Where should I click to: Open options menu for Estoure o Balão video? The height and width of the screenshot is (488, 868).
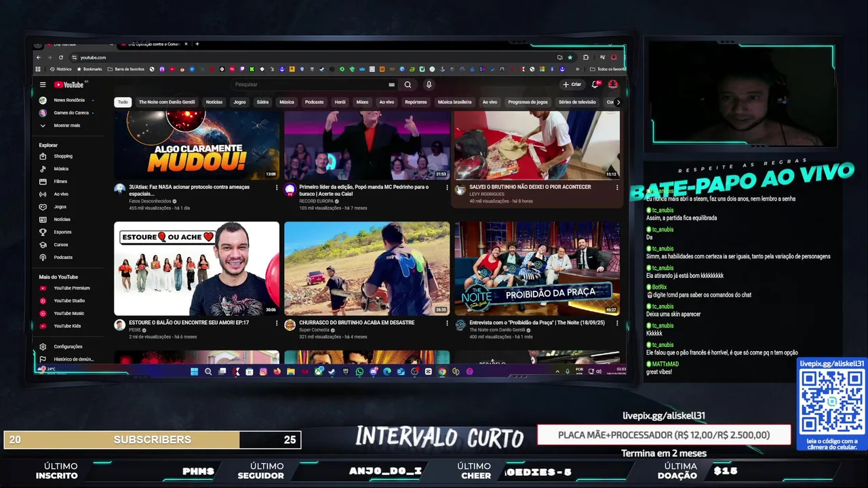(x=277, y=323)
